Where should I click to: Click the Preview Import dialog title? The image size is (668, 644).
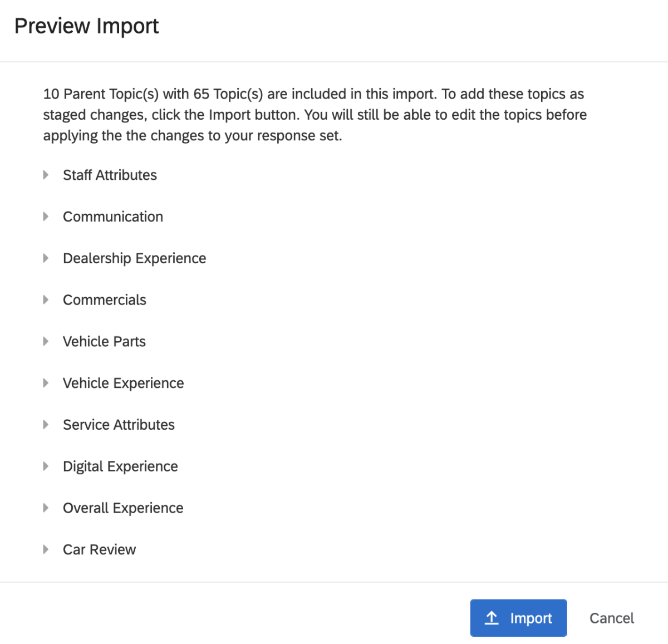coord(87,26)
